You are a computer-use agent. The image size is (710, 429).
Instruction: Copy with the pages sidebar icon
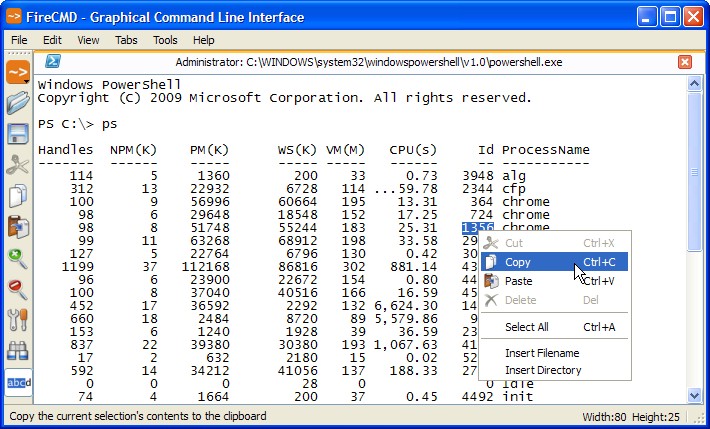pos(18,196)
